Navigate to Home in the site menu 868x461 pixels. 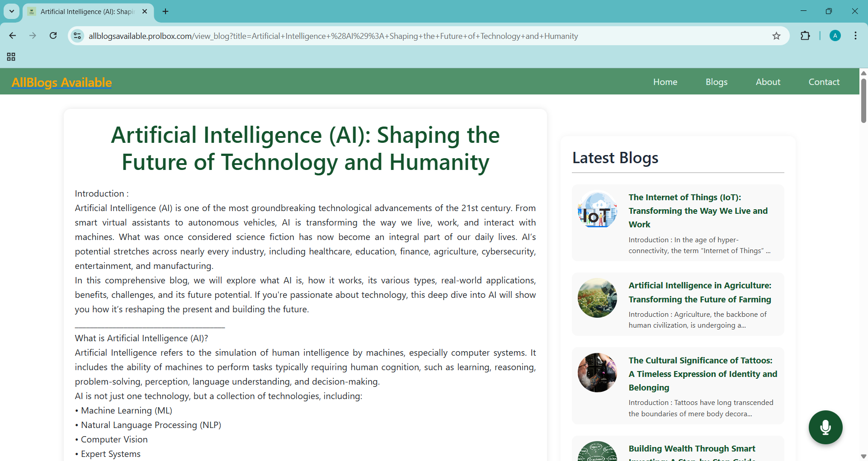tap(665, 82)
